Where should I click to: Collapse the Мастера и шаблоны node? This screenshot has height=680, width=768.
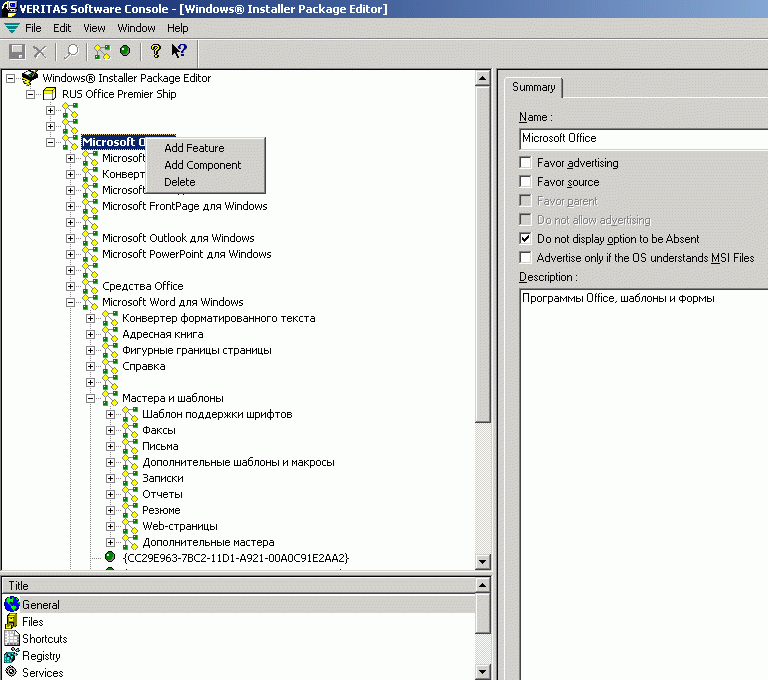click(x=91, y=398)
